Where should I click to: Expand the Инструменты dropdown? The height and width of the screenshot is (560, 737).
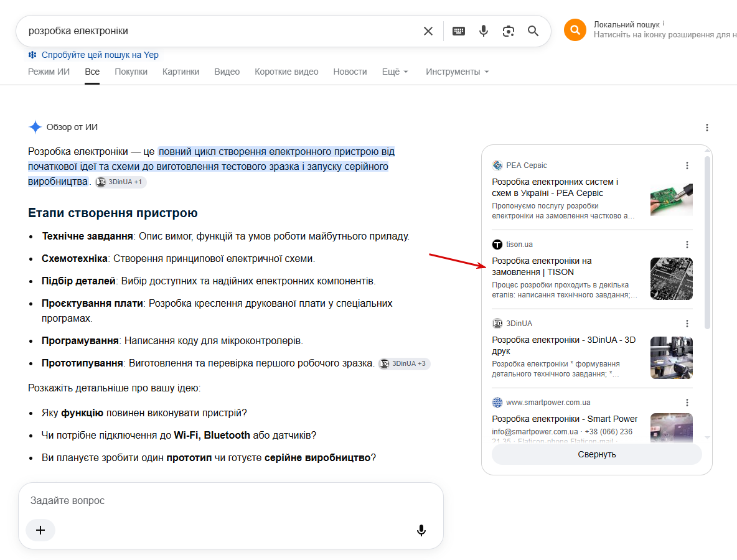tap(458, 72)
